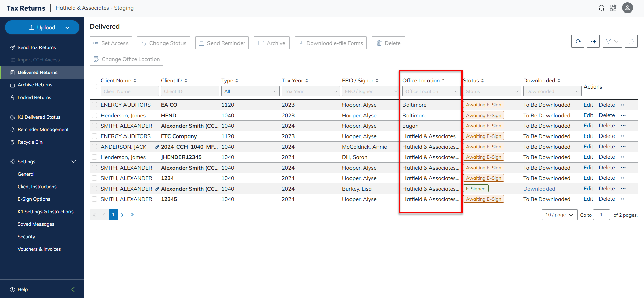The height and width of the screenshot is (298, 644).
Task: Expand the 10 / page size dropdown
Action: pos(559,215)
